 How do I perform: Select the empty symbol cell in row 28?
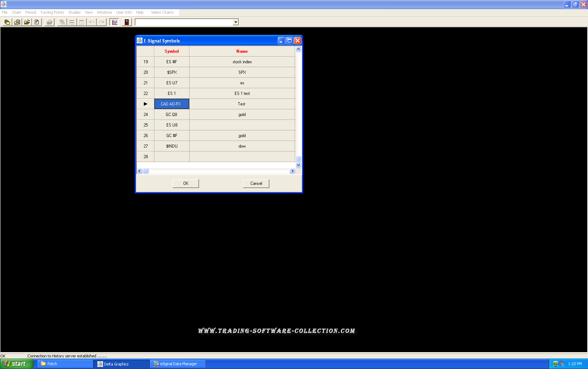(172, 157)
